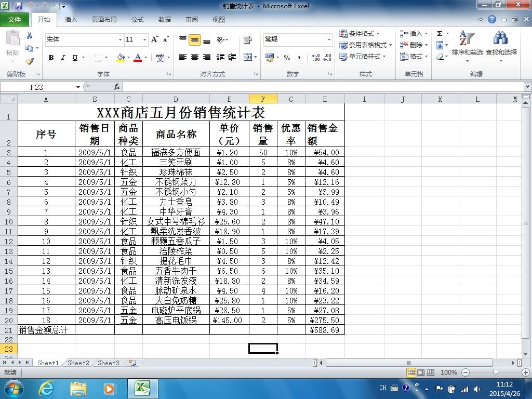Open 单元格样式 dropdown
The image size is (532, 399).
point(363,56)
